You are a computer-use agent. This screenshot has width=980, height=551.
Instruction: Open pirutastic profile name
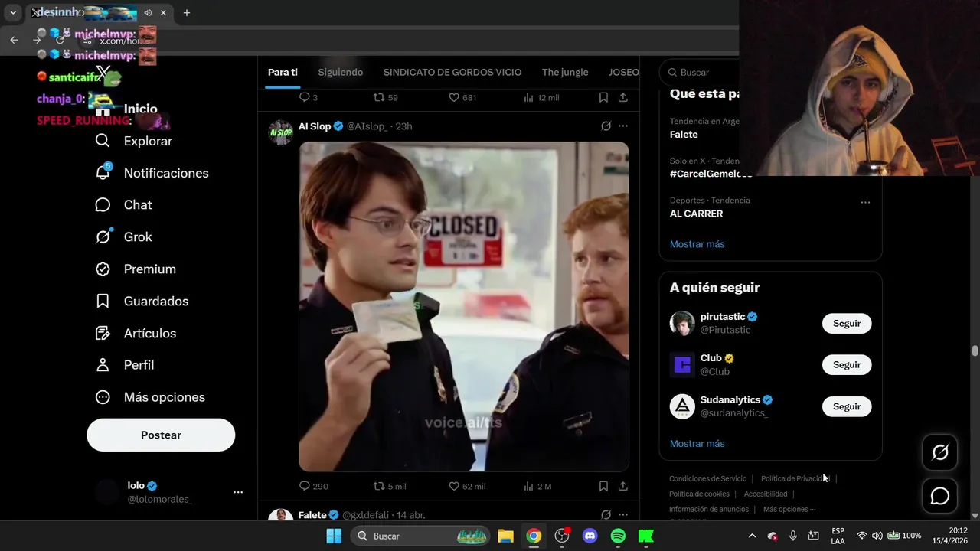(723, 316)
